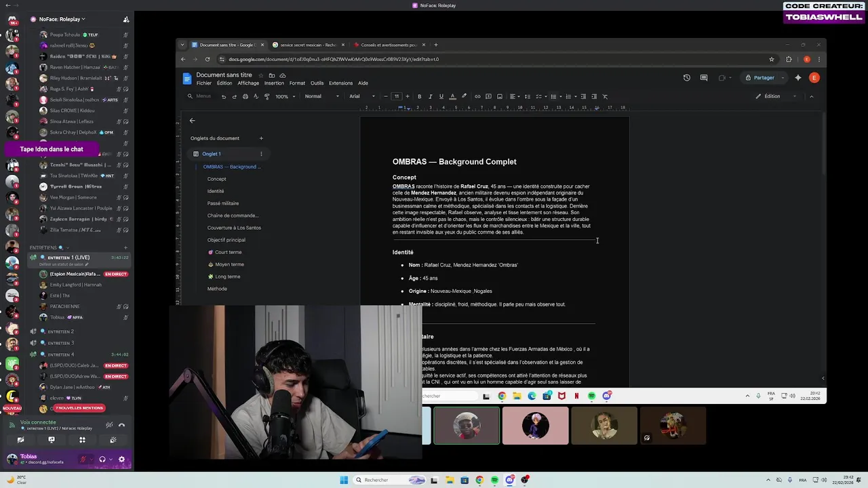The width and height of the screenshot is (868, 488).
Task: Open the Format menu
Action: (x=297, y=83)
